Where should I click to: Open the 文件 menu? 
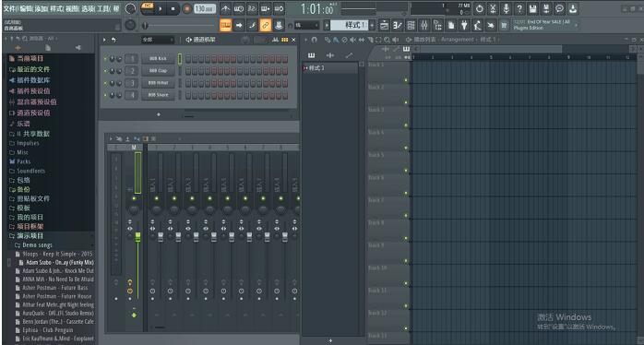pyautogui.click(x=9, y=8)
